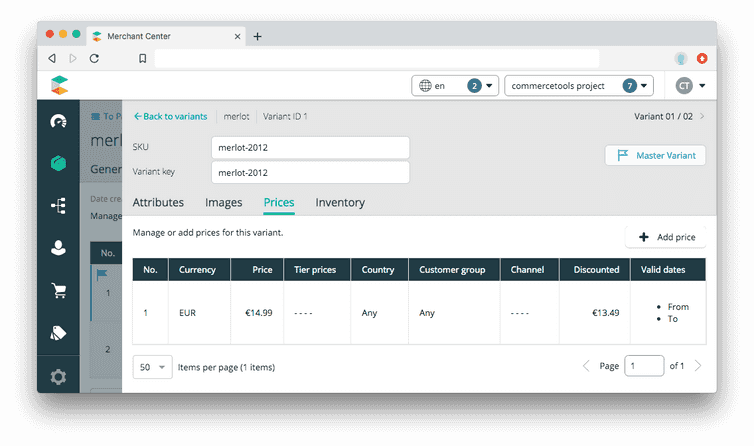Click the SKU input field
The height and width of the screenshot is (446, 754).
pos(310,147)
